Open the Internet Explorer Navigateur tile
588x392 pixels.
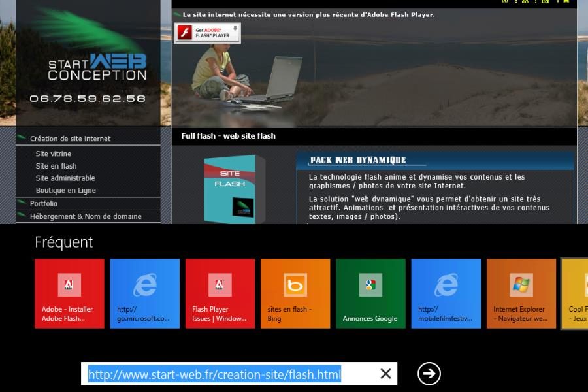coord(521,293)
